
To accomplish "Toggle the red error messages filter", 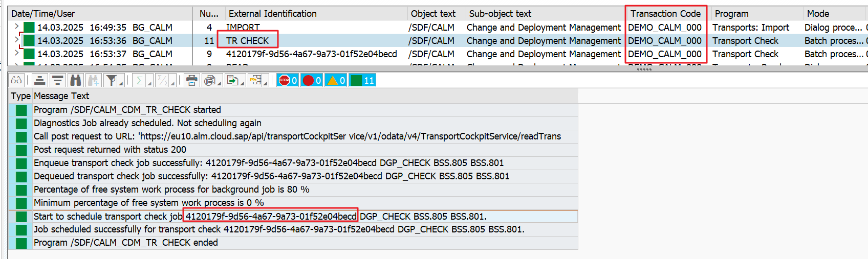I will (x=312, y=80).
